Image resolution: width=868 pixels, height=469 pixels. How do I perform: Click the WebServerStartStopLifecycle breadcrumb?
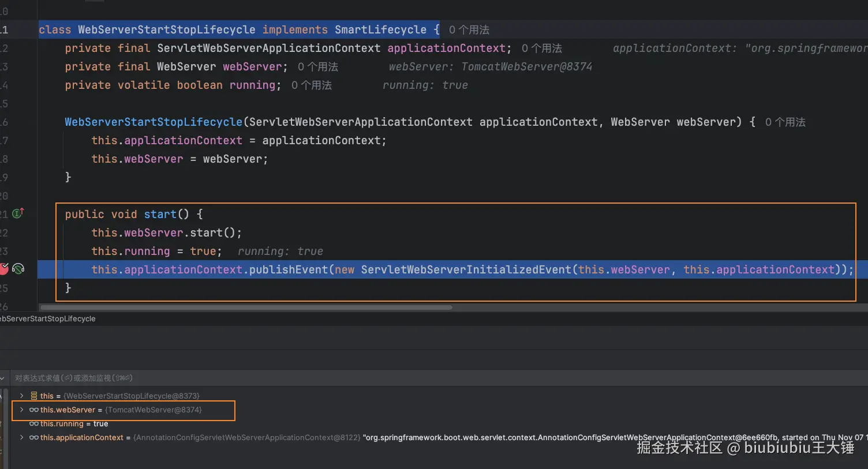(48, 318)
